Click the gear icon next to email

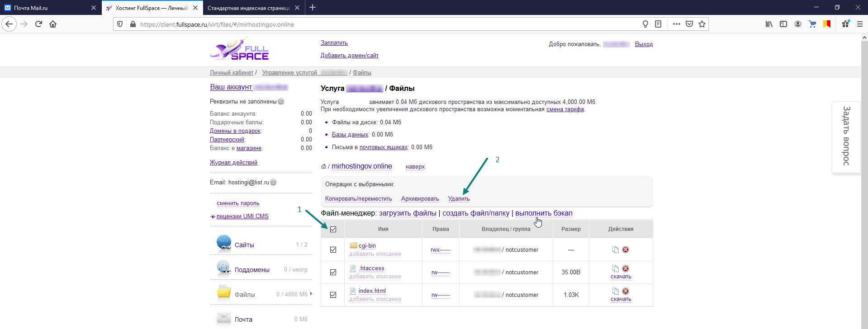[273, 182]
